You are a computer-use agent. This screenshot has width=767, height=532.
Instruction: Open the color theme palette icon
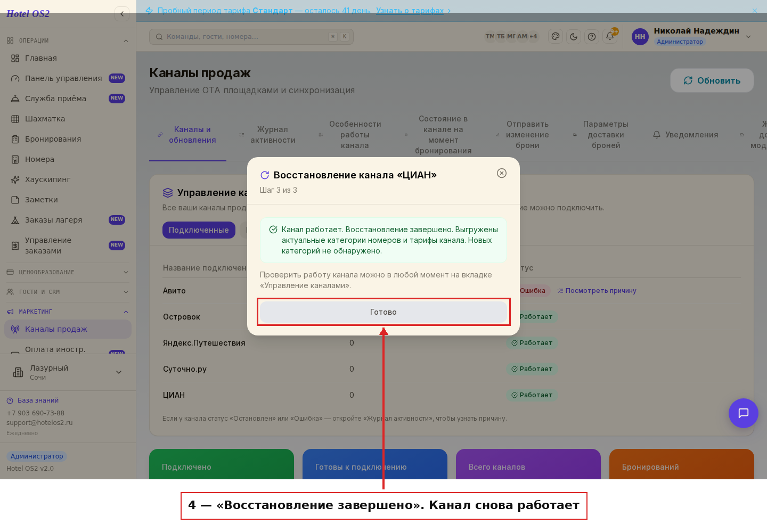[556, 36]
